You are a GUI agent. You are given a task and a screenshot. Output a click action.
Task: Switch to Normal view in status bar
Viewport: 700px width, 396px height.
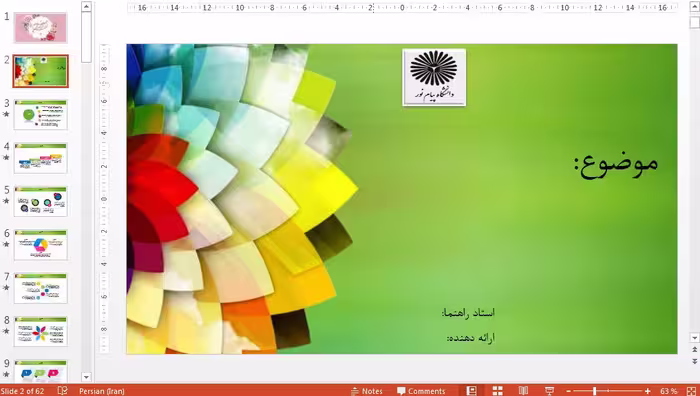click(x=471, y=391)
